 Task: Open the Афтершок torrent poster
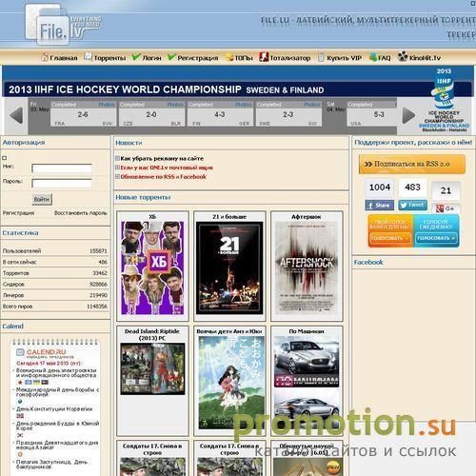click(307, 268)
